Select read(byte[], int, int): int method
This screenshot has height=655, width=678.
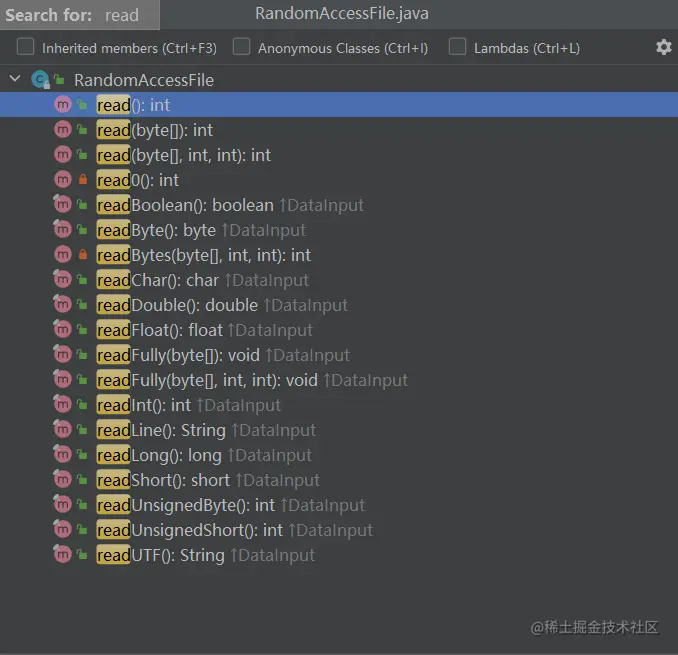coord(184,155)
